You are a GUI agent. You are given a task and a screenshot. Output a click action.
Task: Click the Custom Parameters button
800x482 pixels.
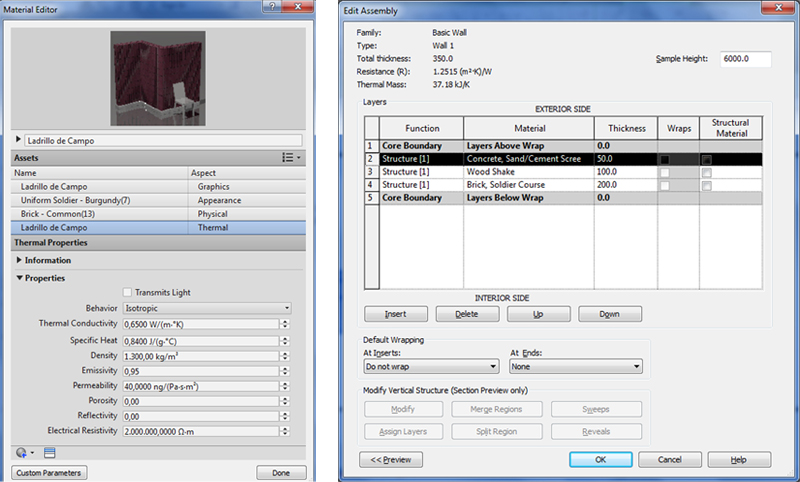49,473
